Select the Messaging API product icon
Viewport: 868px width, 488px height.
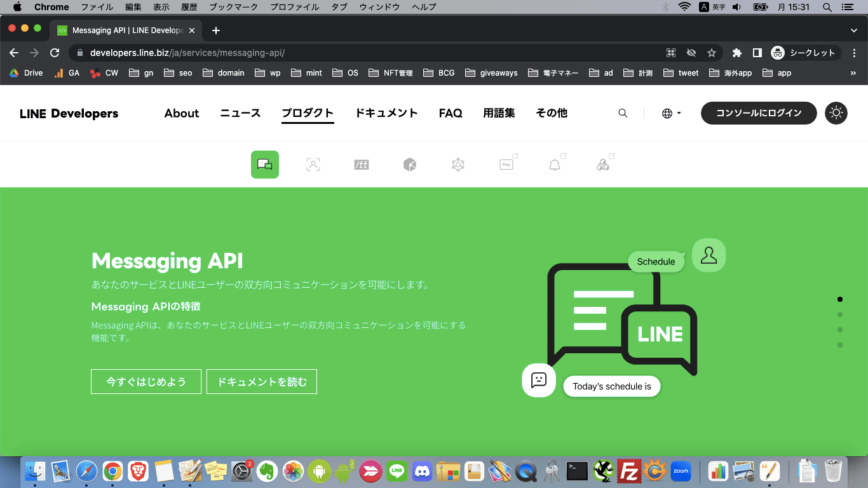coord(265,165)
